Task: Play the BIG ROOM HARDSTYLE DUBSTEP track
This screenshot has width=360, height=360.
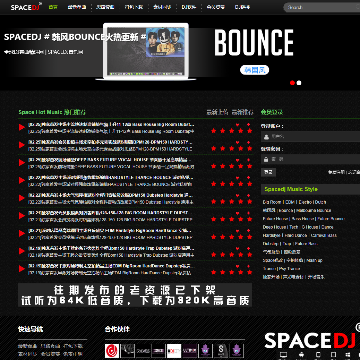Action: (x=22, y=216)
